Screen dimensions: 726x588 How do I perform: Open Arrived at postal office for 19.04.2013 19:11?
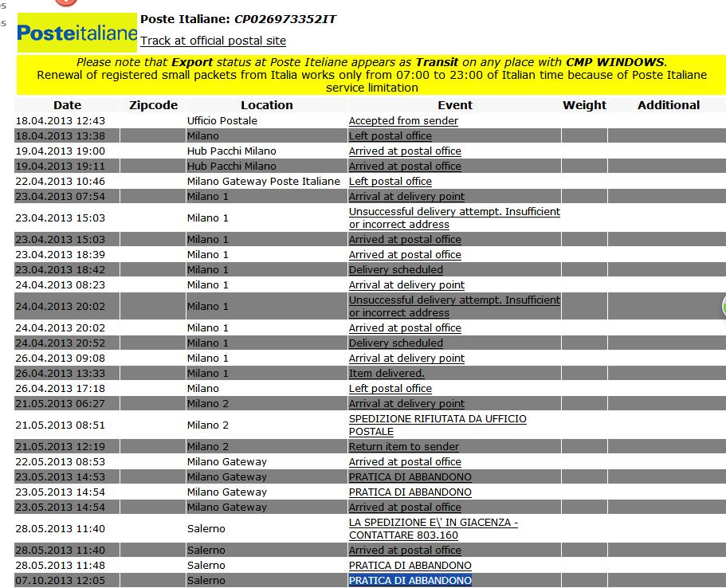tap(405, 167)
